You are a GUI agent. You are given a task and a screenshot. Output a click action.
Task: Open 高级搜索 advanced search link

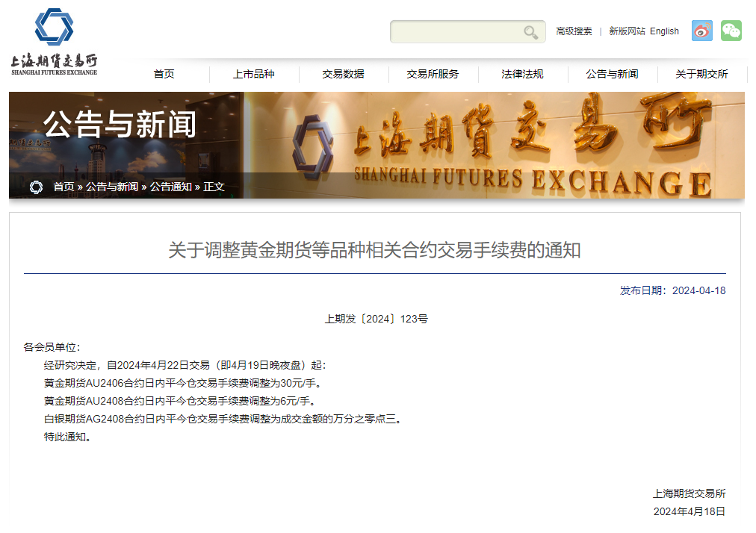pyautogui.click(x=574, y=31)
